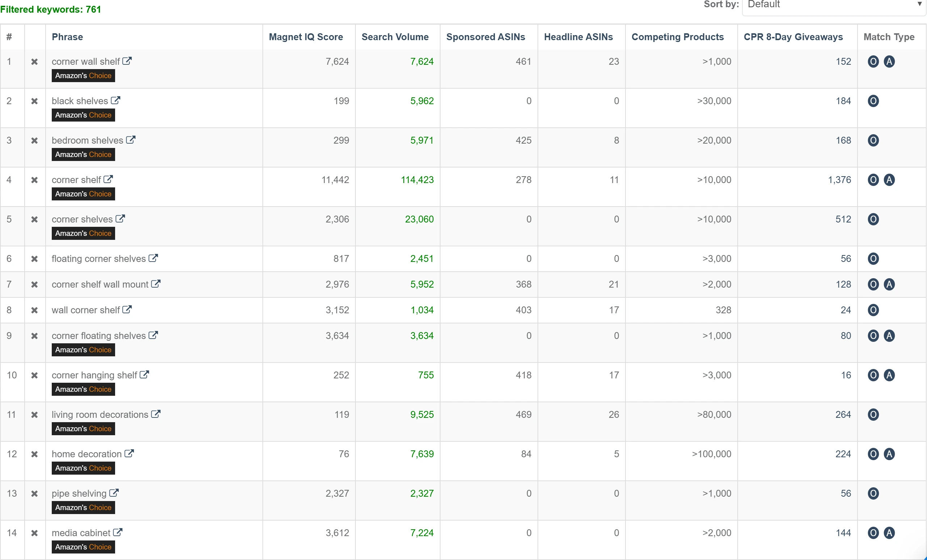Image resolution: width=927 pixels, height=560 pixels.
Task: Click the 'corner shelf wall mount' phrase
Action: point(100,284)
